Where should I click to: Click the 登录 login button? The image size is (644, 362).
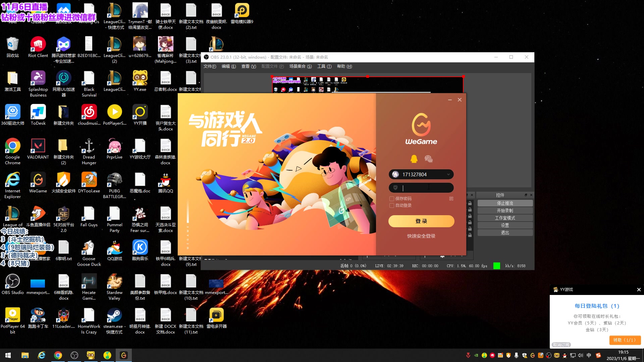421,221
